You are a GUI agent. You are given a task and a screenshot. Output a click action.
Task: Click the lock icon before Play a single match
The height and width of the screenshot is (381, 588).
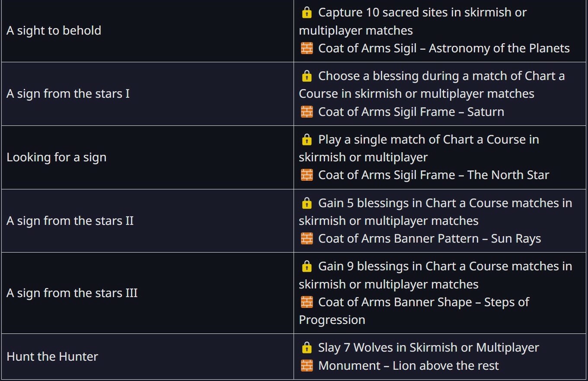pyautogui.click(x=307, y=140)
